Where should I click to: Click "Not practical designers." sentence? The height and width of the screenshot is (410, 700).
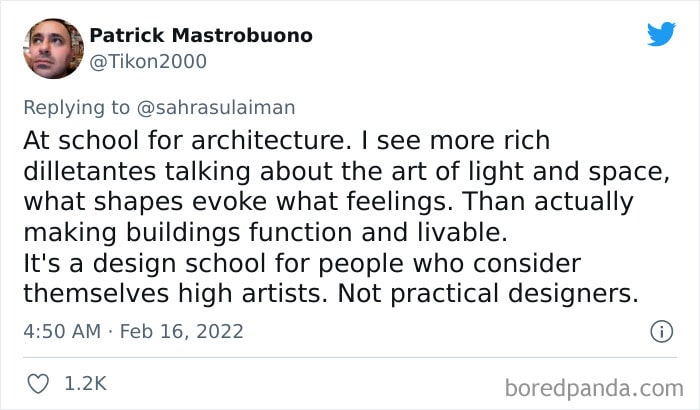point(488,293)
